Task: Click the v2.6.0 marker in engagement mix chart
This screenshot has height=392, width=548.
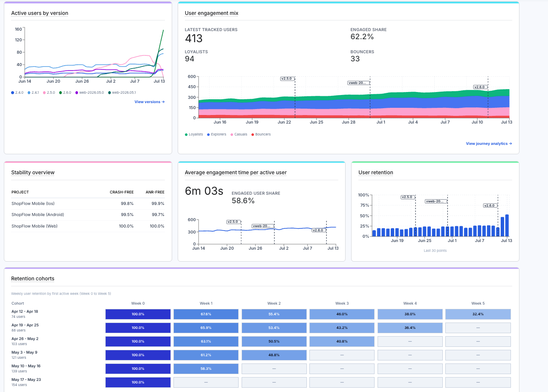Action: click(480, 87)
